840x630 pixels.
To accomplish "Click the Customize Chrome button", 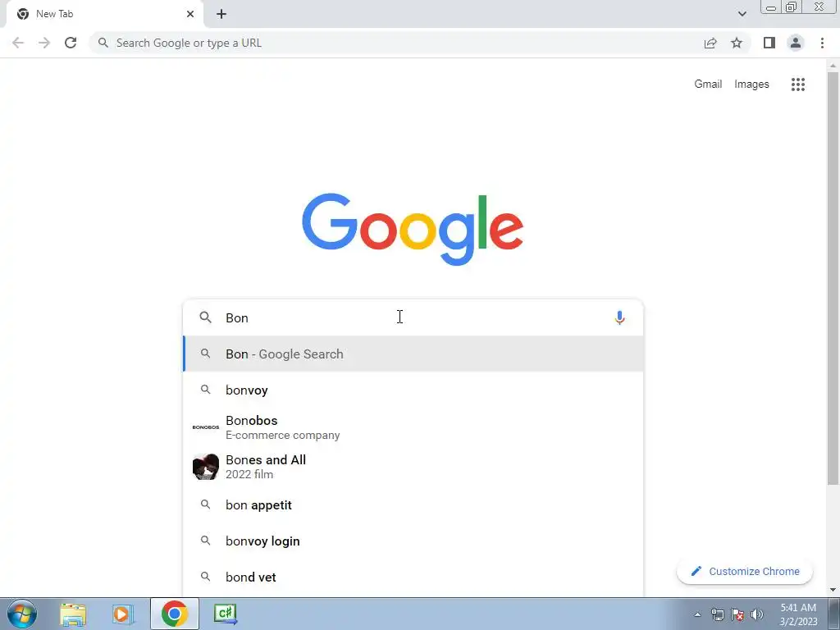I will tap(745, 571).
